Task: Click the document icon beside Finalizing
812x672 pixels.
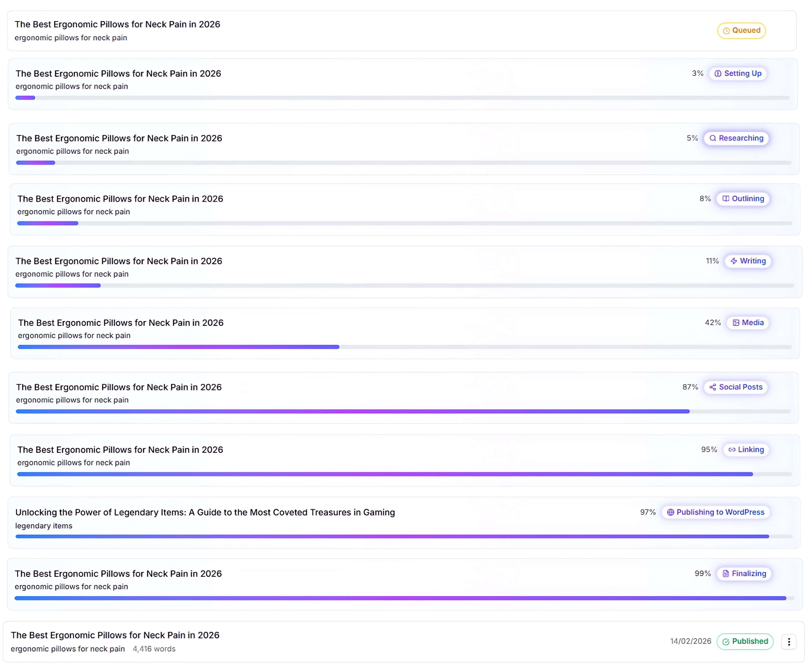Action: pyautogui.click(x=726, y=574)
